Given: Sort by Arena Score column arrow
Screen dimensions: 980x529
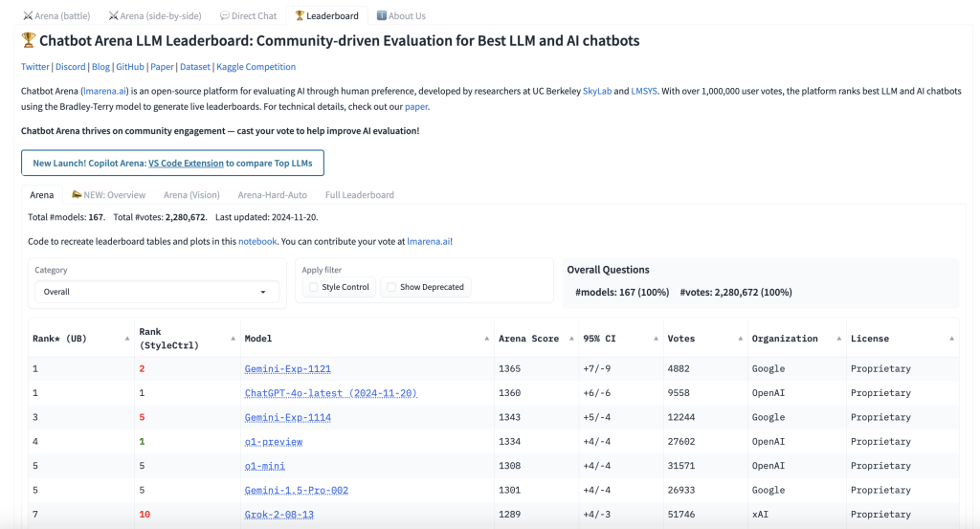Looking at the screenshot, I should [571, 339].
